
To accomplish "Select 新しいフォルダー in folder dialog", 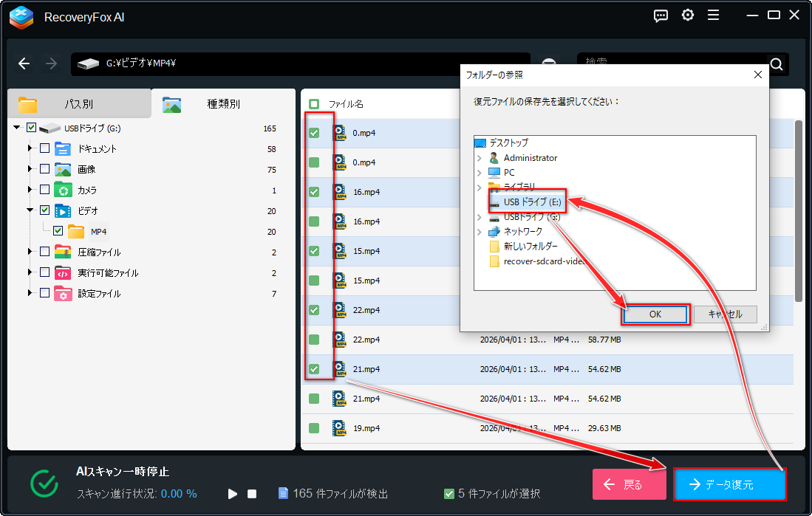I will pyautogui.click(x=530, y=247).
